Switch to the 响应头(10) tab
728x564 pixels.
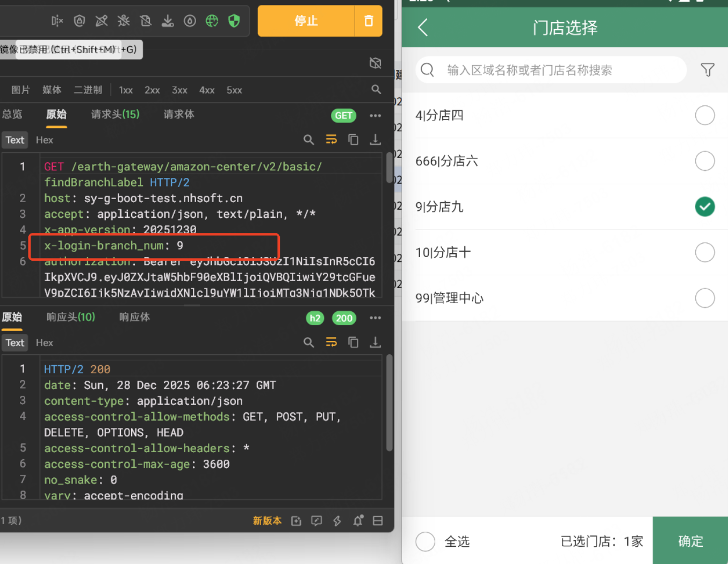70,317
